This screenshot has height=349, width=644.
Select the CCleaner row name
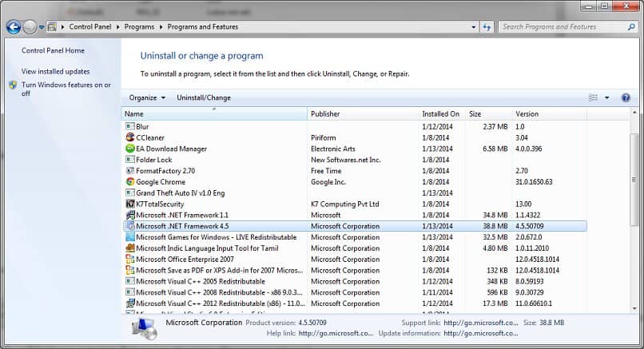pos(150,137)
